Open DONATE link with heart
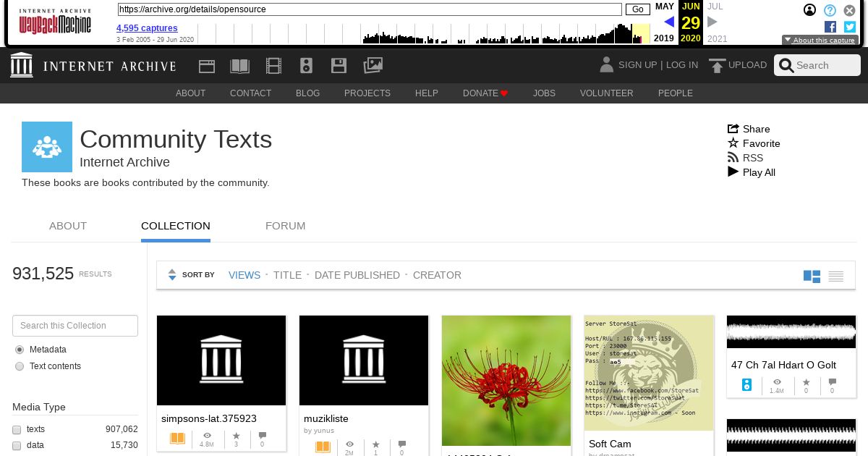Screen dimensions: 868x456 [485, 93]
